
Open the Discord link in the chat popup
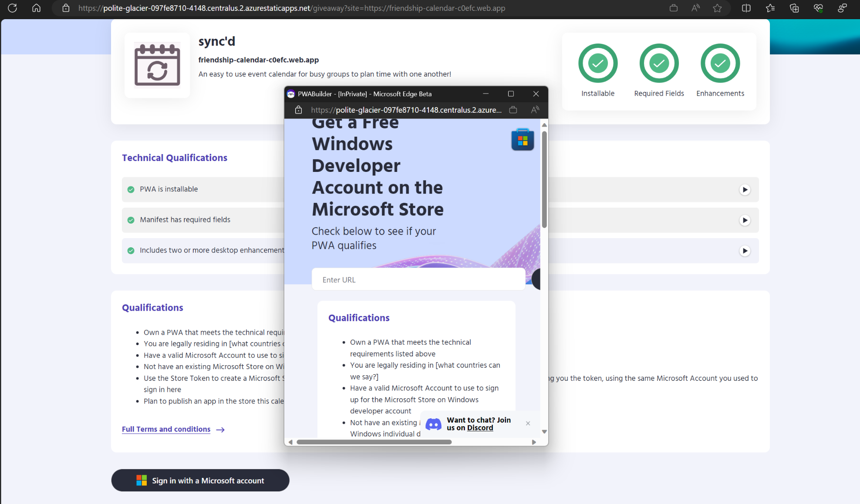click(479, 428)
